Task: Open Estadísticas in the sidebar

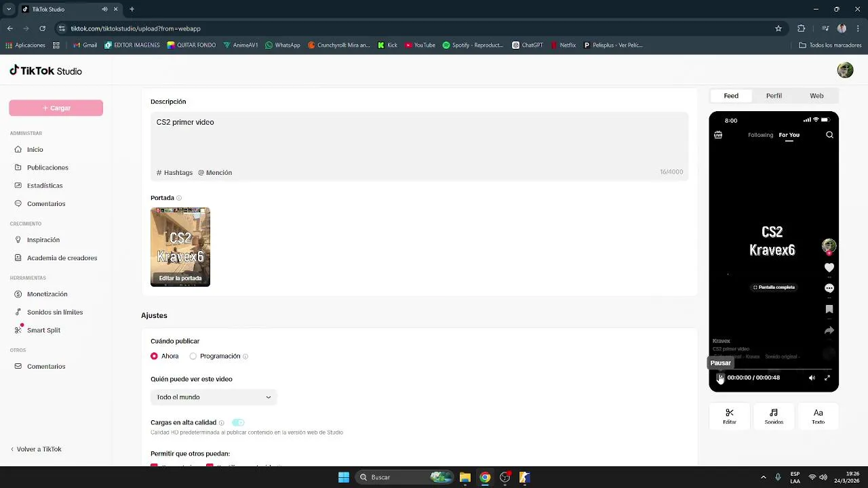Action: pos(45,186)
